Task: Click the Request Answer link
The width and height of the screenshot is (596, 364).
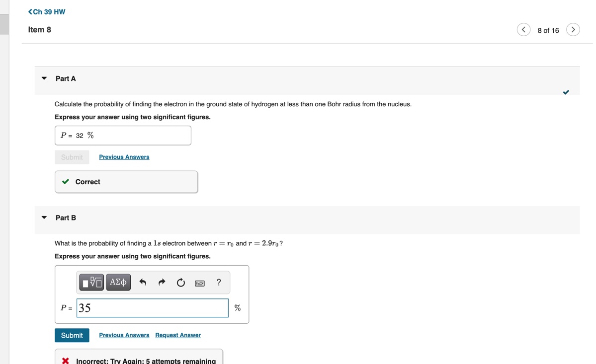Action: click(x=178, y=335)
